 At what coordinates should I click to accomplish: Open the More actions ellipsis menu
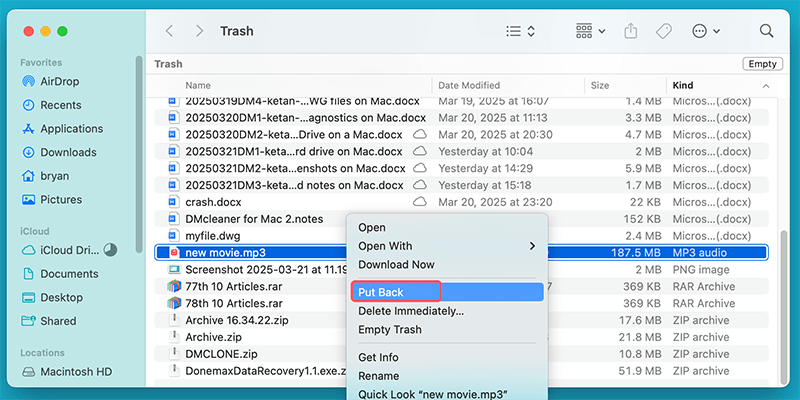706,31
